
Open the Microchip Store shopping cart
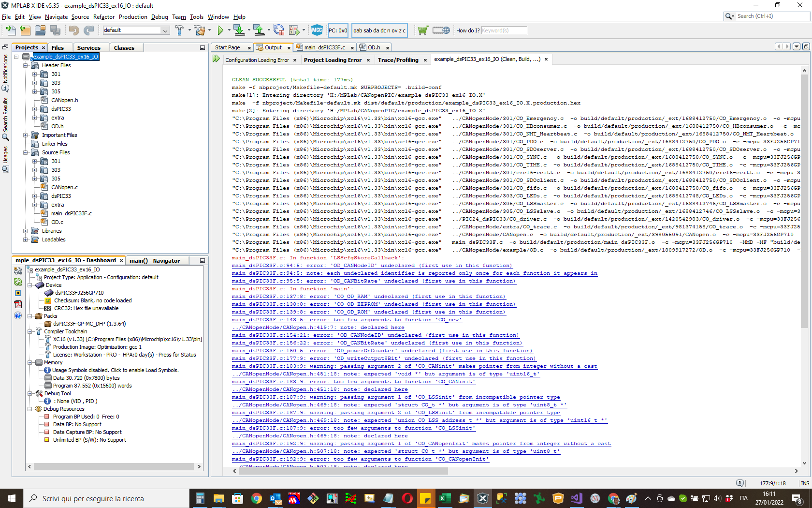pos(423,30)
